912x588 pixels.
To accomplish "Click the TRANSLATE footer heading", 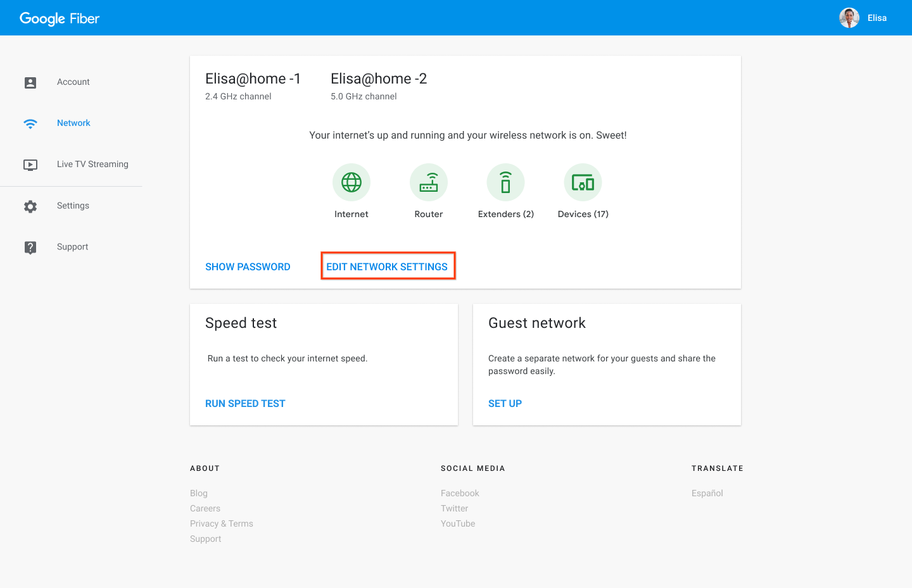I will pos(718,468).
